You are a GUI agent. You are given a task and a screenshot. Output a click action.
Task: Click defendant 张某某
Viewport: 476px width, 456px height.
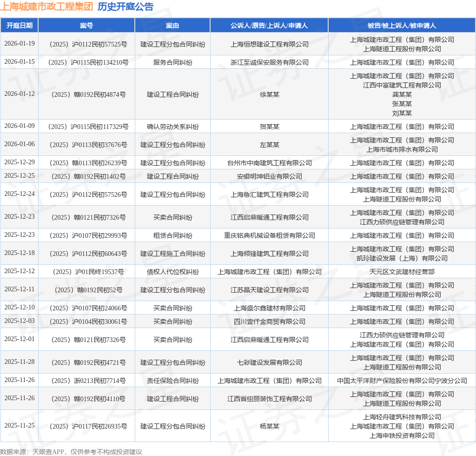(x=402, y=104)
